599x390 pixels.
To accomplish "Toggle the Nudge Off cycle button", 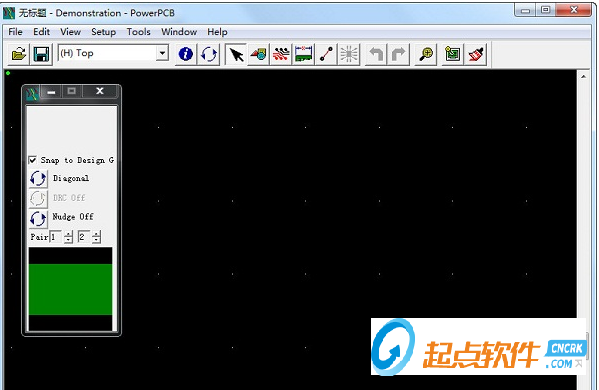I will click(x=38, y=218).
